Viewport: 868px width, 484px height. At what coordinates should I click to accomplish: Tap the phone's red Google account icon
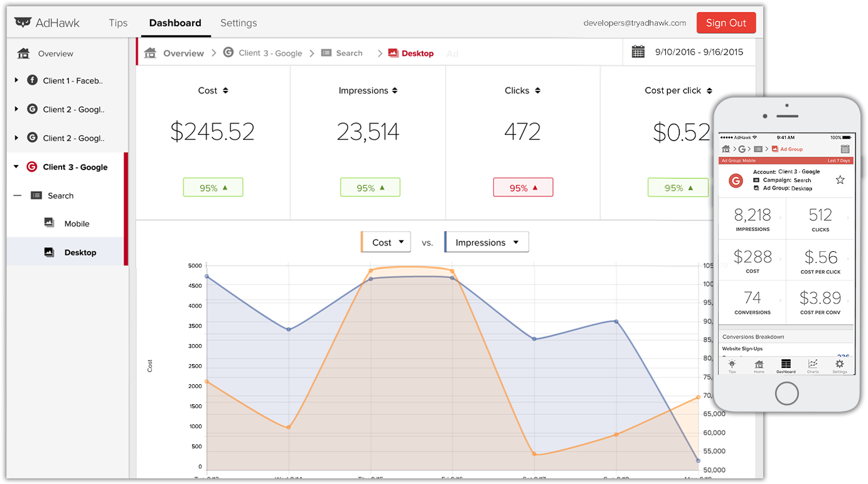736,181
